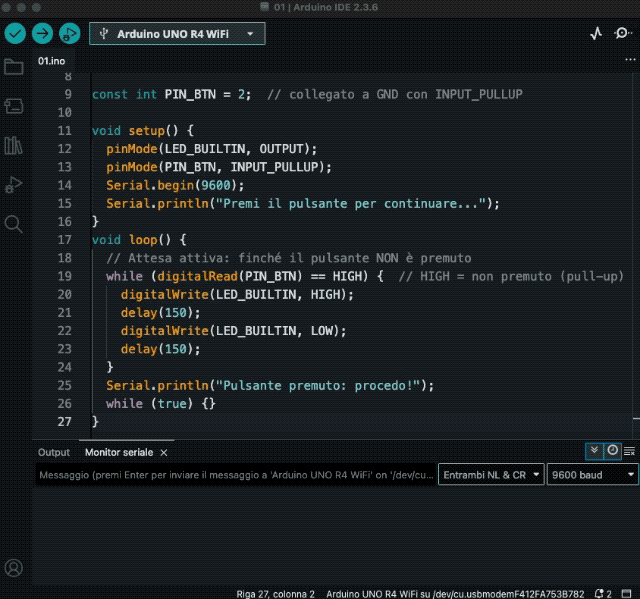640x599 pixels.
Task: Open the Boards Manager sidebar panel
Action: coord(14,106)
